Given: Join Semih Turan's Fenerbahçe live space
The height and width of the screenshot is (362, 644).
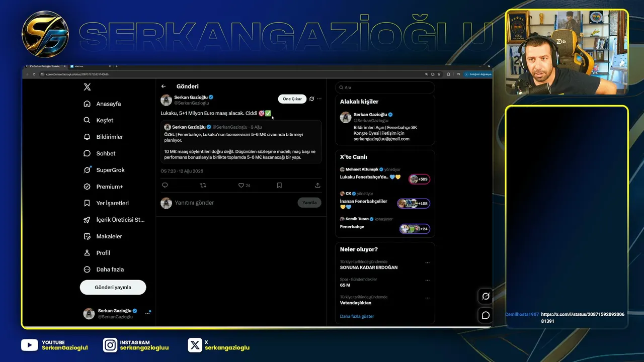Looking at the screenshot, I should point(352,227).
